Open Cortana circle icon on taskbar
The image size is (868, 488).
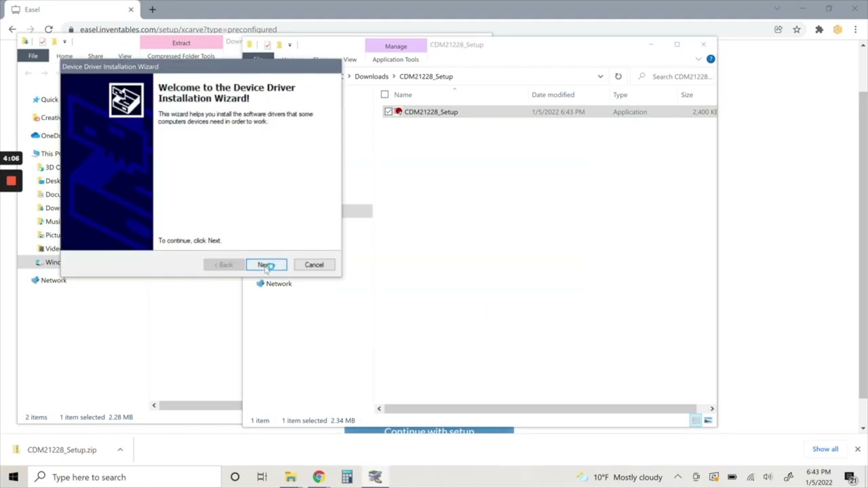coord(235,477)
